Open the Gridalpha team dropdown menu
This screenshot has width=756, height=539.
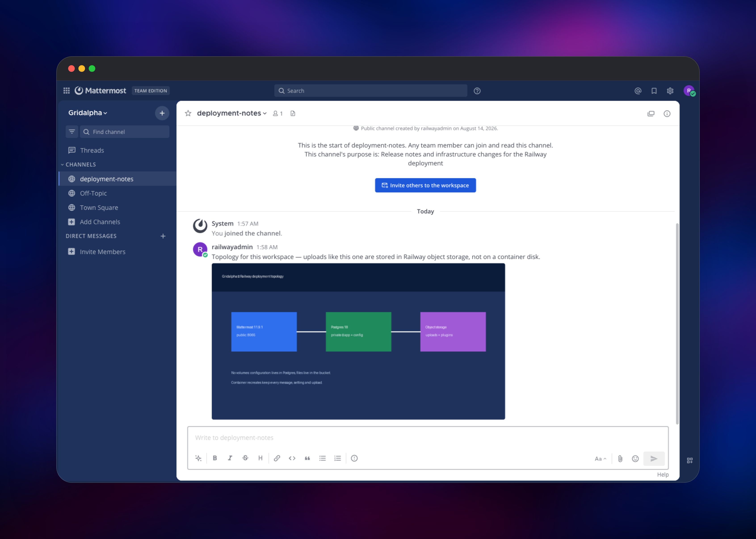click(88, 113)
